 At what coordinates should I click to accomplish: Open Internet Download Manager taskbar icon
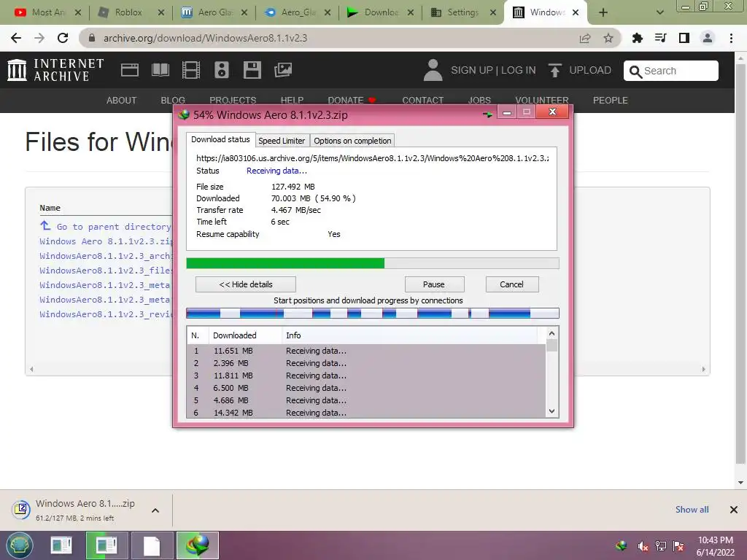(x=198, y=545)
